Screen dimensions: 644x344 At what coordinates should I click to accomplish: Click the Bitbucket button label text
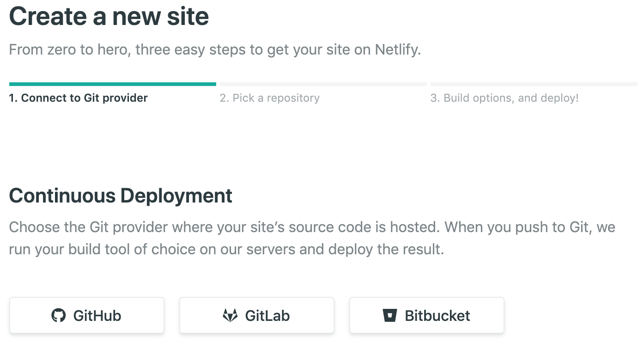pyautogui.click(x=437, y=315)
